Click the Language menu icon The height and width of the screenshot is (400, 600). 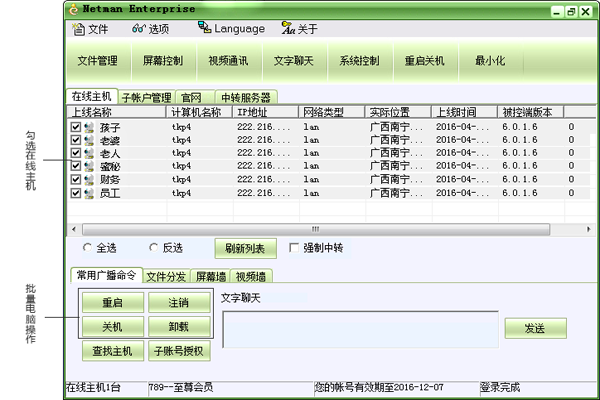tap(204, 28)
